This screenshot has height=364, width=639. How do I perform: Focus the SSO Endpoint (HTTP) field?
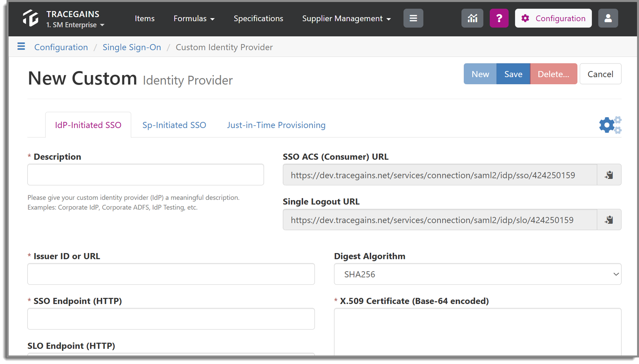coord(171,319)
